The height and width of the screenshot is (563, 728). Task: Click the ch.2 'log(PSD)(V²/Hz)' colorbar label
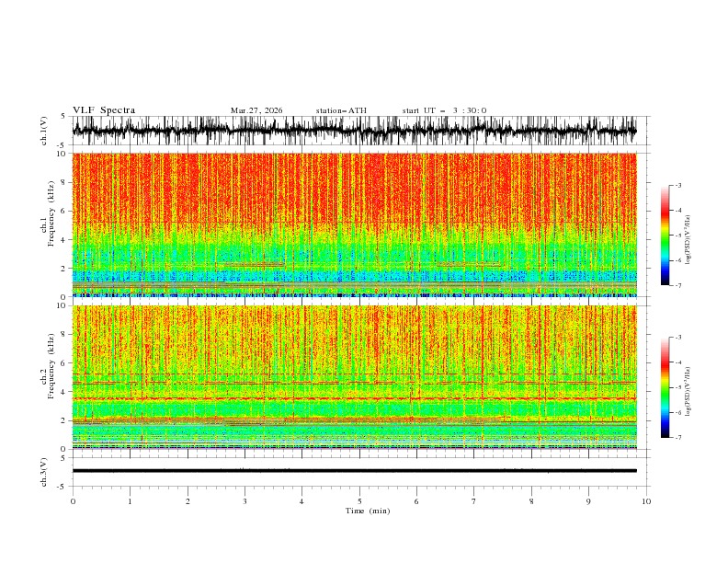click(688, 392)
